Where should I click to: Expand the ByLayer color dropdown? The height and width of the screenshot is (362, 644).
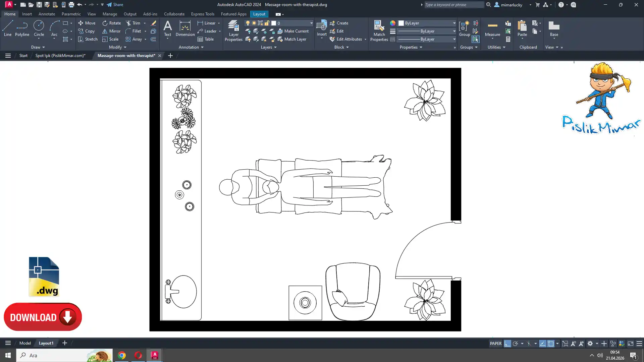(454, 23)
